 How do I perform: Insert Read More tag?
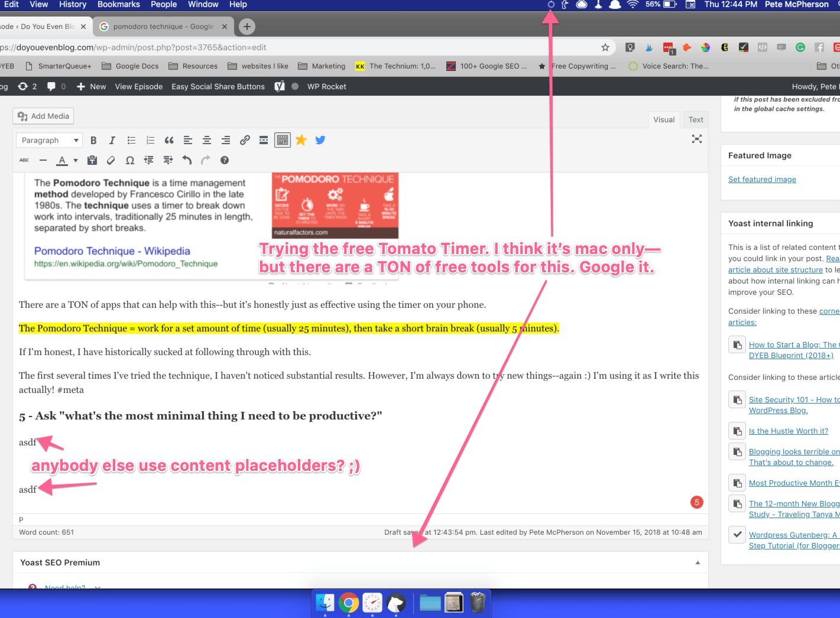coord(264,140)
